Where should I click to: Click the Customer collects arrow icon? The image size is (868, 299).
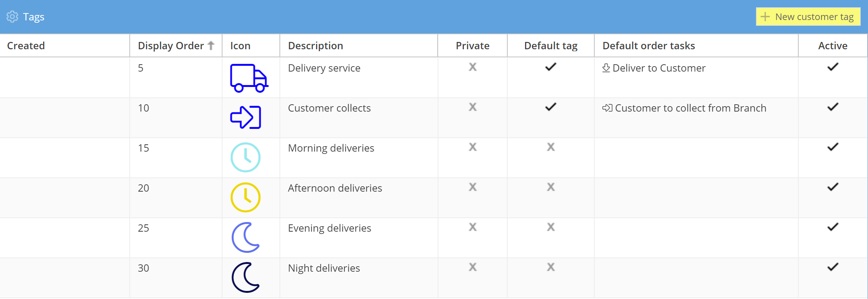[x=246, y=117]
